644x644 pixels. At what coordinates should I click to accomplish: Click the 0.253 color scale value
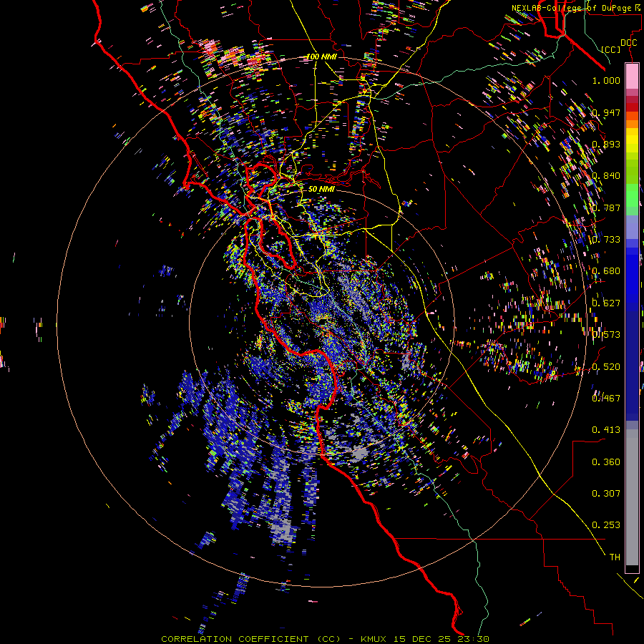tap(606, 525)
